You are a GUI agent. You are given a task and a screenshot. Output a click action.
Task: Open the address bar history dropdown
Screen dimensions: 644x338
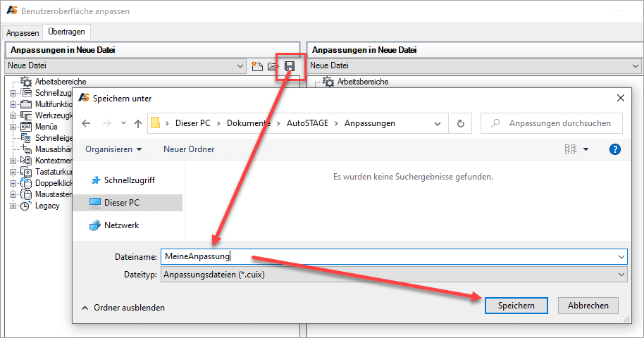[x=438, y=124]
